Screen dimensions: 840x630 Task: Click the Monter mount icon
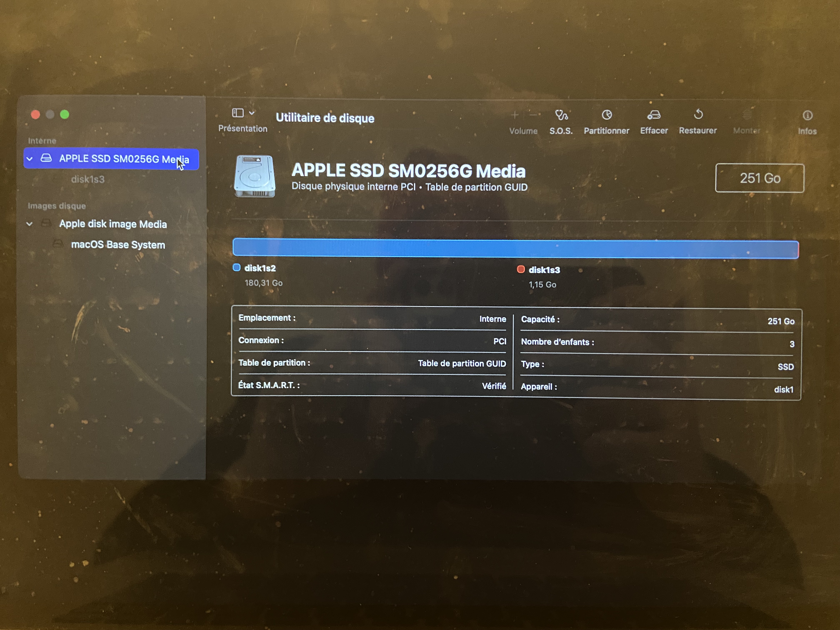pyautogui.click(x=747, y=115)
